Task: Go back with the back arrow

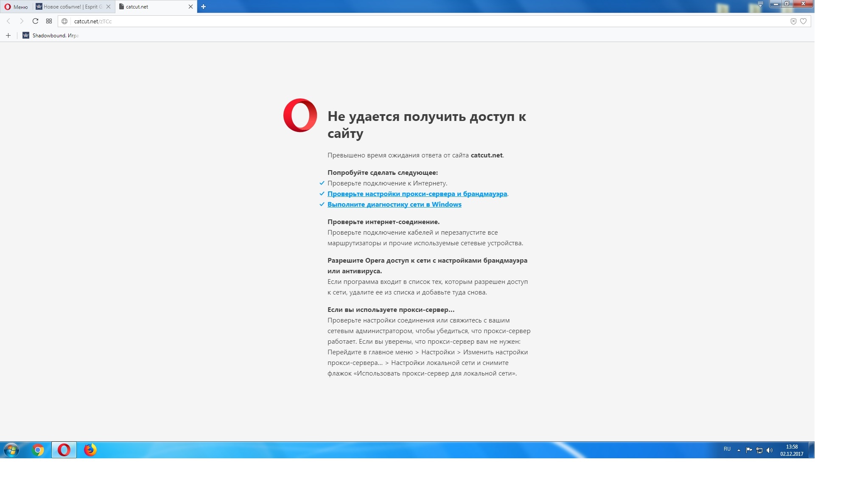Action: pos(8,21)
